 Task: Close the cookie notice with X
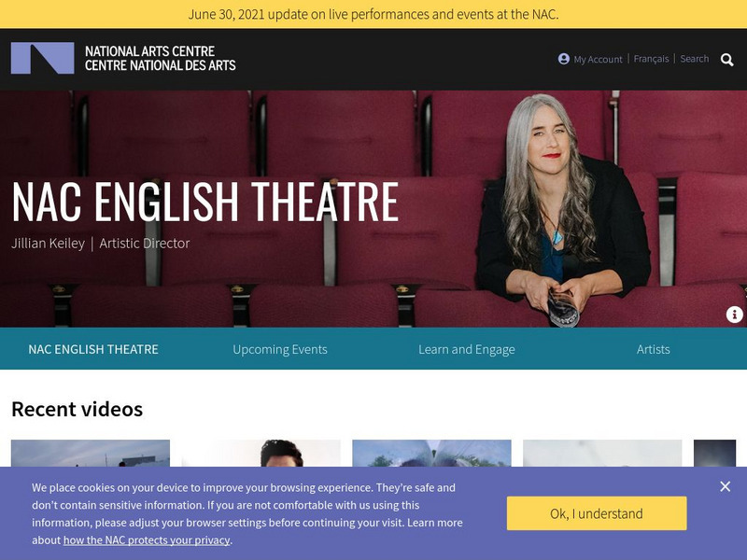(726, 486)
